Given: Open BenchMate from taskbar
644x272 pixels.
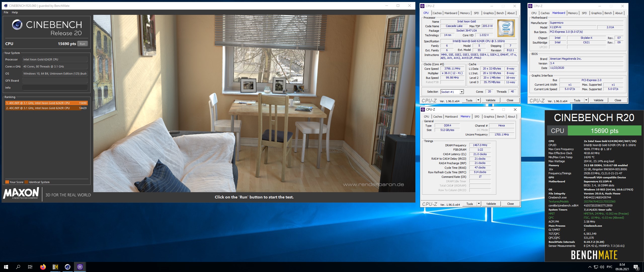Looking at the screenshot, I should [55, 267].
